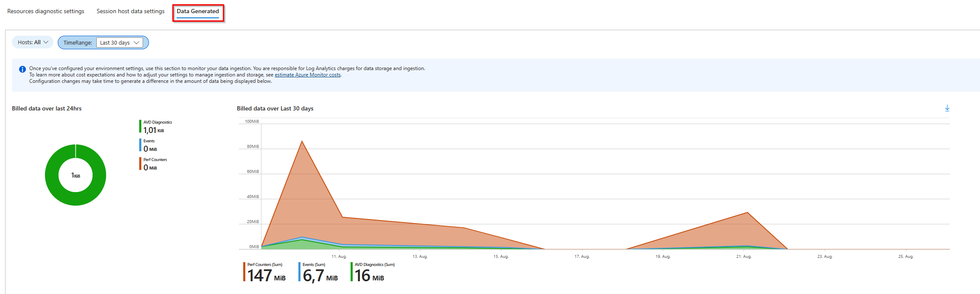Click the 80MiB y-axis label
Image resolution: width=980 pixels, height=294 pixels.
click(x=253, y=147)
